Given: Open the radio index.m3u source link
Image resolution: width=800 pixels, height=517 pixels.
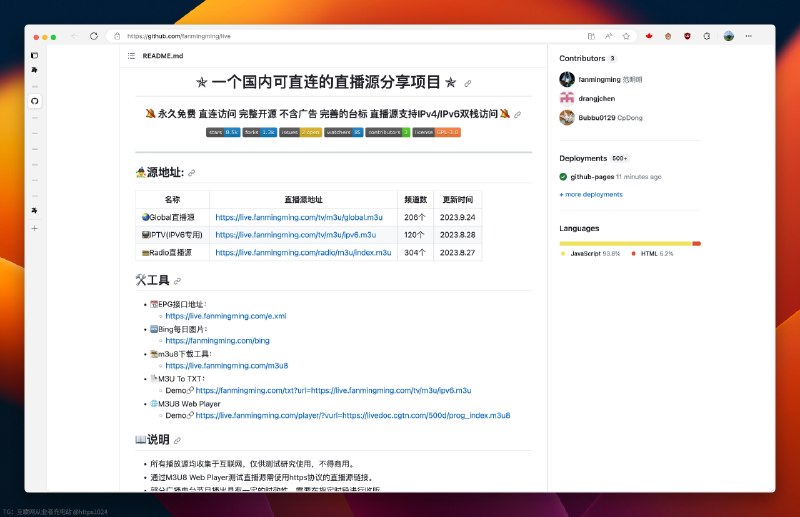Looking at the screenshot, I should coord(303,253).
